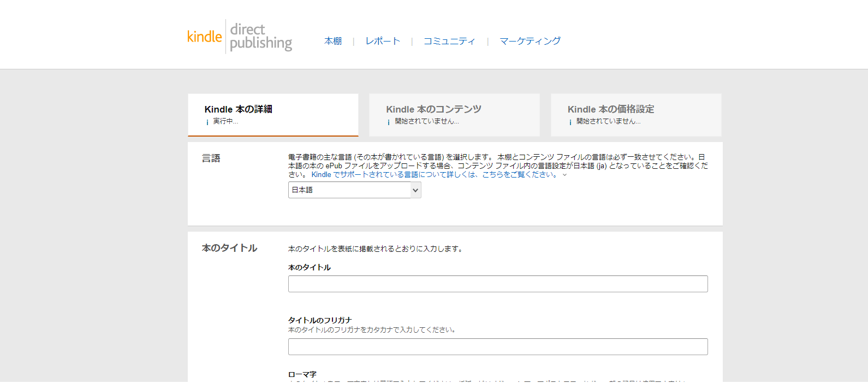Go to レポート in the navigation
This screenshot has height=383, width=868.
pyautogui.click(x=383, y=41)
